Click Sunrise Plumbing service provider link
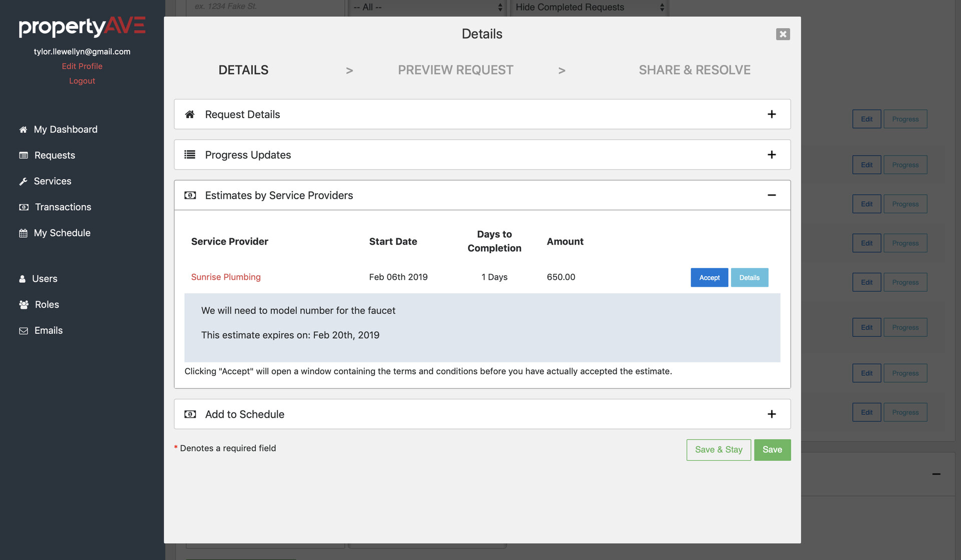The height and width of the screenshot is (560, 961). click(225, 277)
